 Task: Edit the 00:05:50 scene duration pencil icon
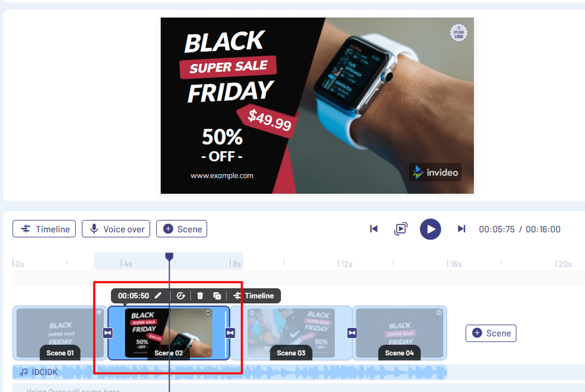click(158, 295)
